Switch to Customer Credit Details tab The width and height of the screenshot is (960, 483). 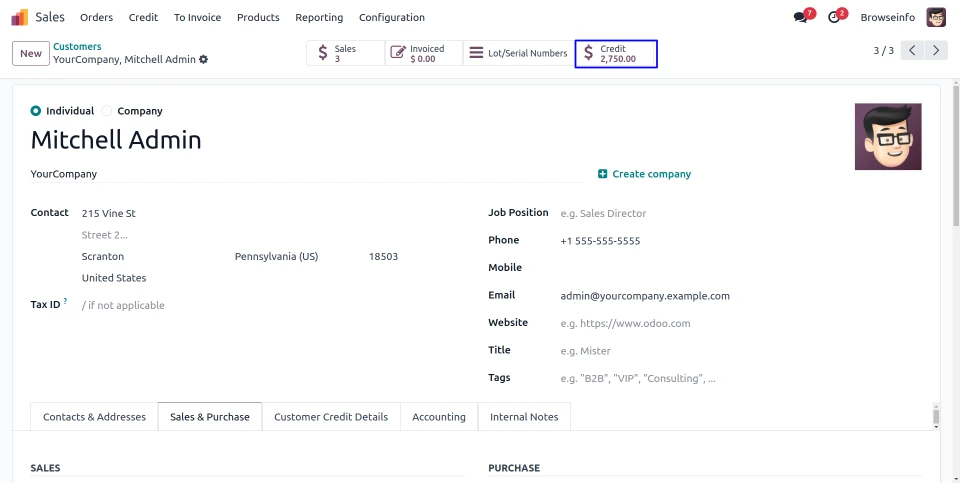point(331,417)
